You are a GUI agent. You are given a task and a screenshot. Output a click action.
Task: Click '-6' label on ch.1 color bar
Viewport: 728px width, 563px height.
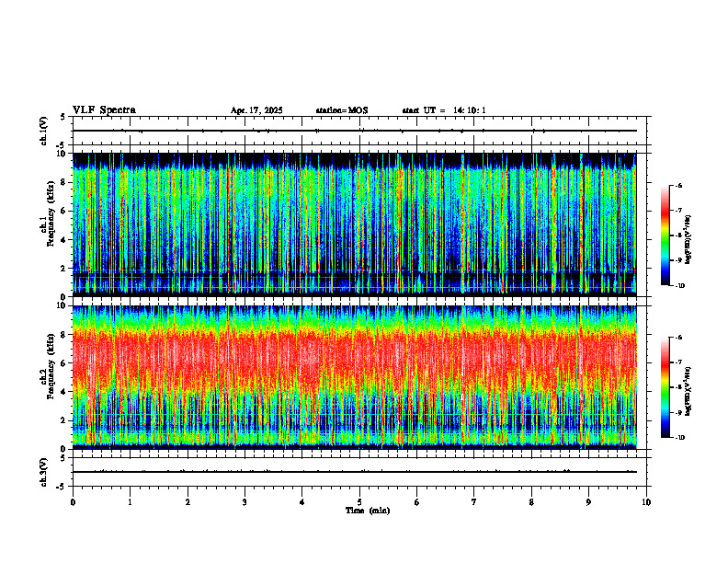coord(678,186)
